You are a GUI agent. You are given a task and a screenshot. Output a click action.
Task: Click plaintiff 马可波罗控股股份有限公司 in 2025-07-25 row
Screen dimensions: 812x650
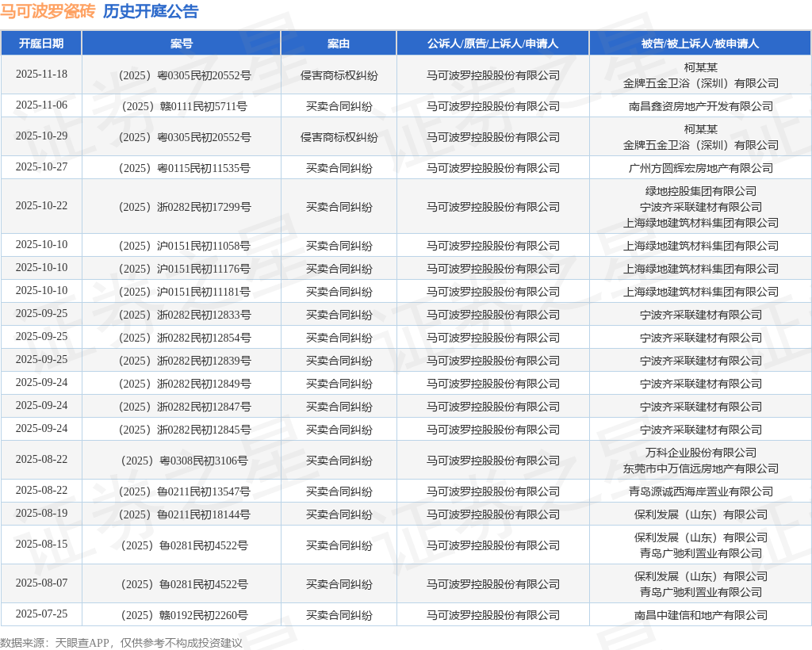pyautogui.click(x=493, y=615)
